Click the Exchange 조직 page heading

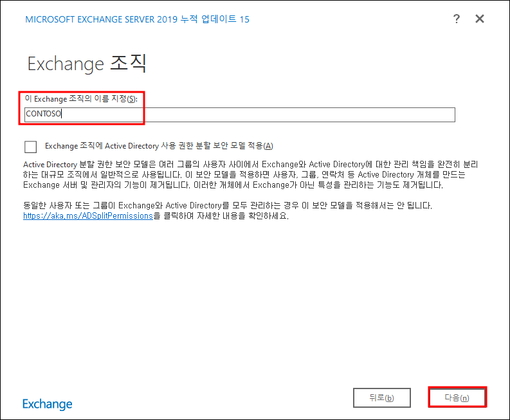click(x=87, y=64)
